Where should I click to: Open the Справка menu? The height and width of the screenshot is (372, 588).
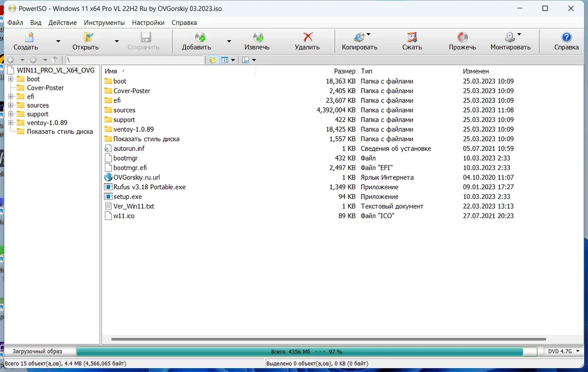[x=184, y=23]
